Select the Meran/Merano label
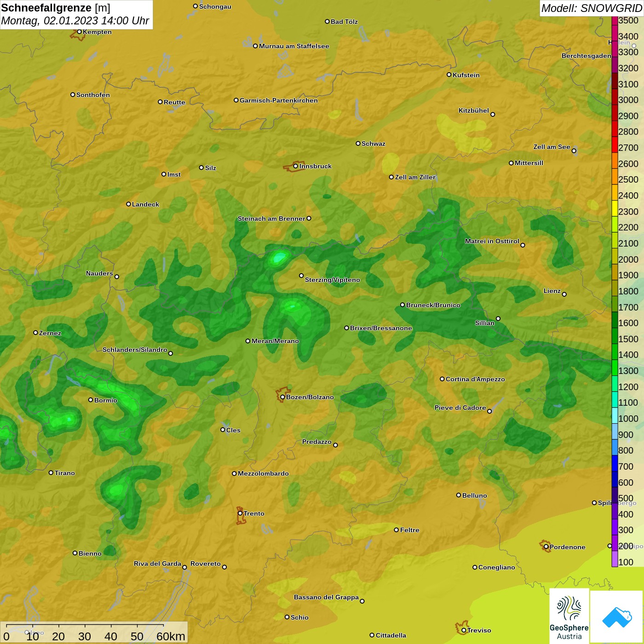This screenshot has width=644, height=644. point(275,341)
